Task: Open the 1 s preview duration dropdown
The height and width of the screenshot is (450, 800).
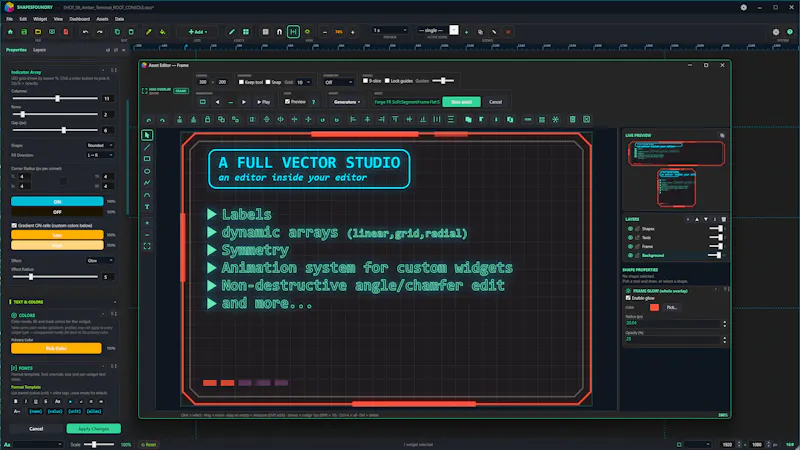Action: pos(390,30)
